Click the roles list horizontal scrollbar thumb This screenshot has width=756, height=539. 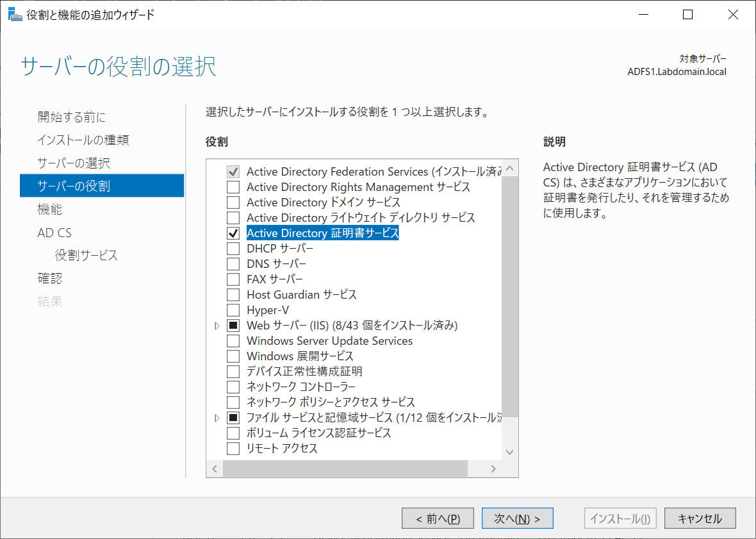(x=345, y=469)
